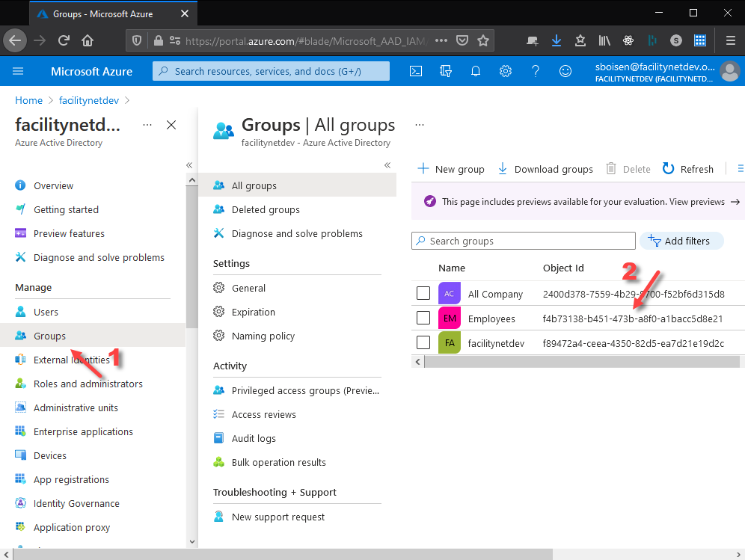Select the All Company group checkbox
This screenshot has width=745, height=560.
423,293
